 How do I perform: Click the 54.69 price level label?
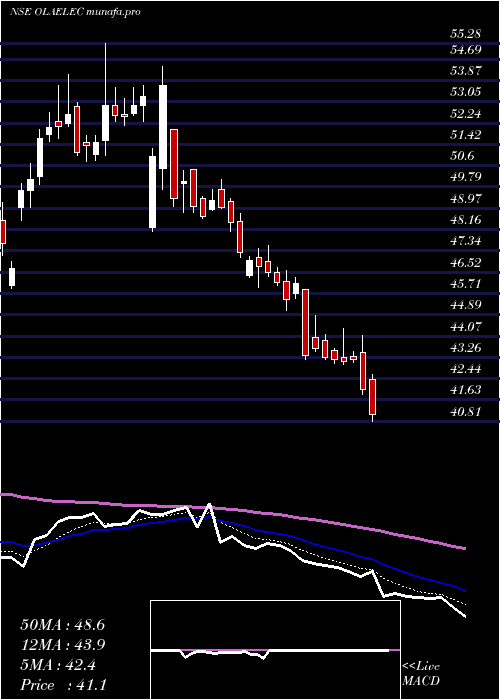pos(466,50)
